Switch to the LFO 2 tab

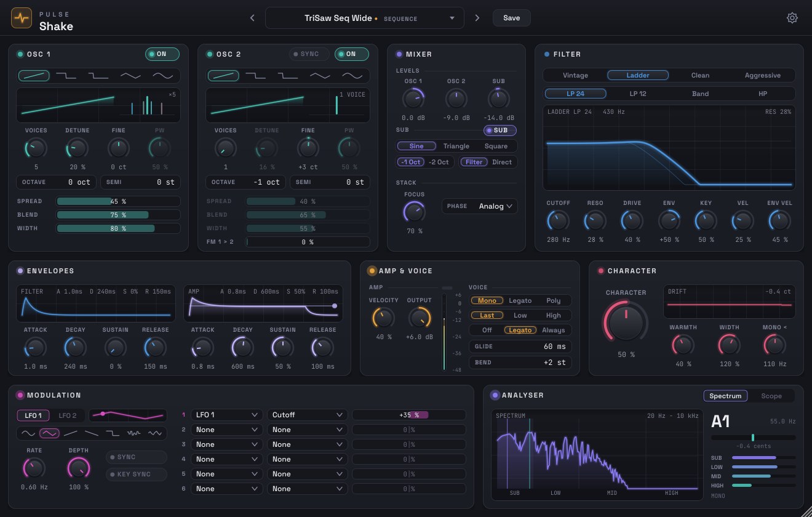(x=68, y=415)
